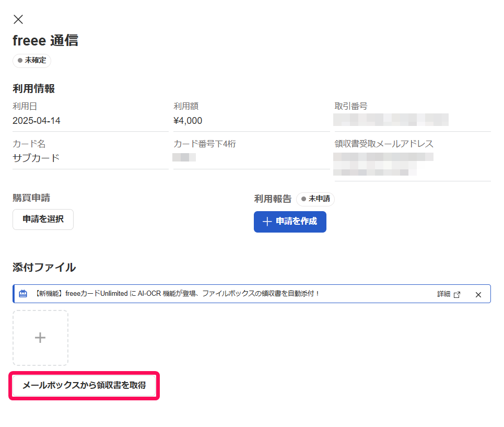Click the 申請を選択 button
The height and width of the screenshot is (427, 504).
(x=43, y=220)
